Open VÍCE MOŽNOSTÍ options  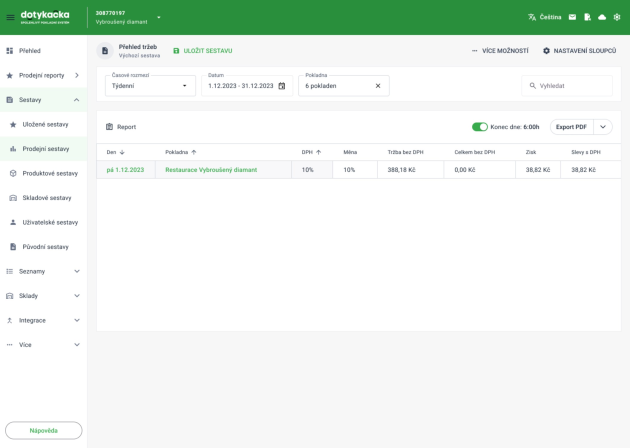coord(500,51)
